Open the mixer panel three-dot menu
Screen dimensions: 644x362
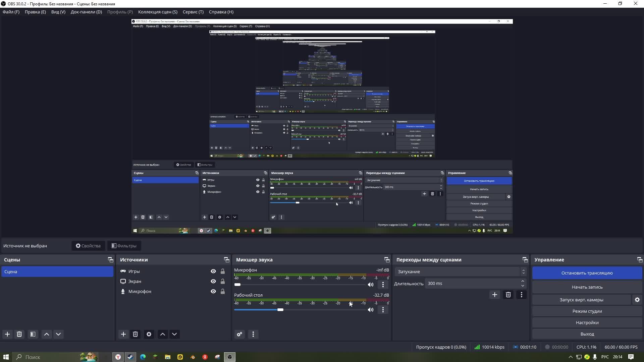point(253,334)
